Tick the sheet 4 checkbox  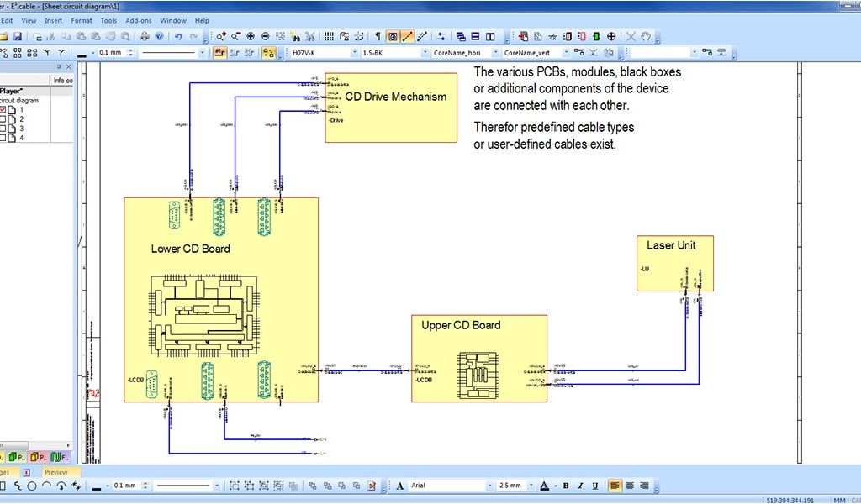(3, 138)
